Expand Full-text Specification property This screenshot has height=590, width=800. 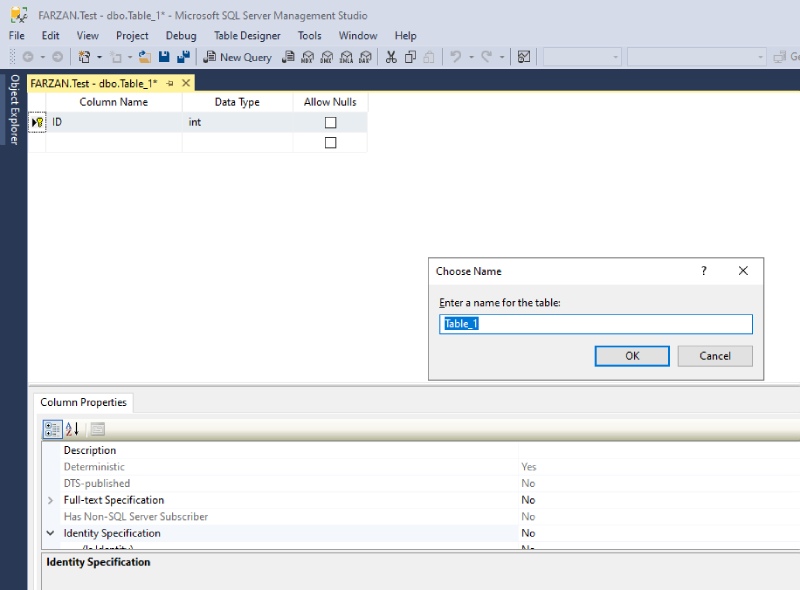[x=51, y=500]
